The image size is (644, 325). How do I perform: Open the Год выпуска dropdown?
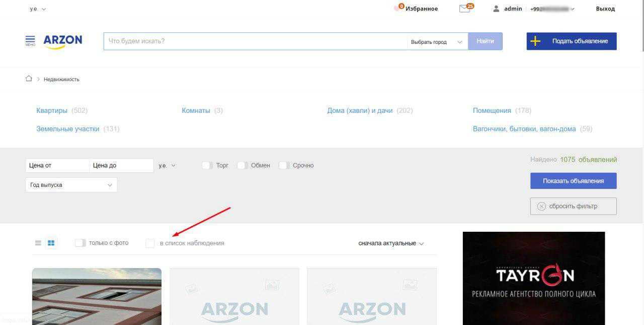pos(71,185)
